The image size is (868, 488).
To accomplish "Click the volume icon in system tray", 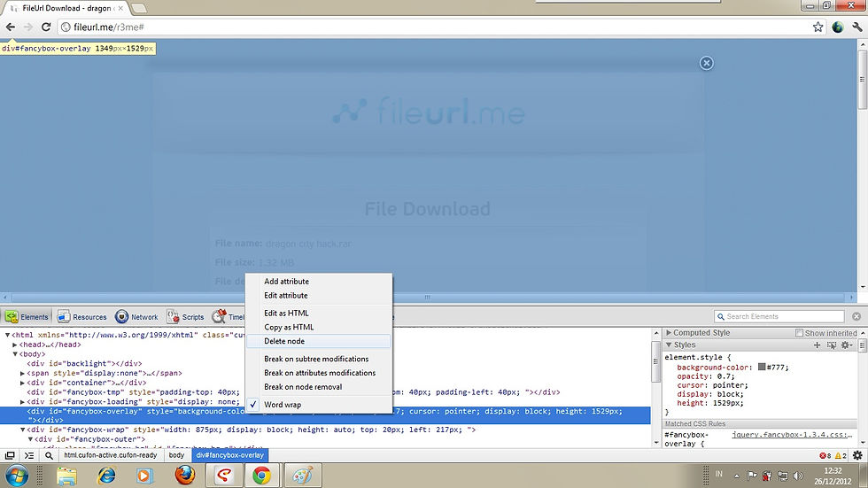I will [798, 476].
